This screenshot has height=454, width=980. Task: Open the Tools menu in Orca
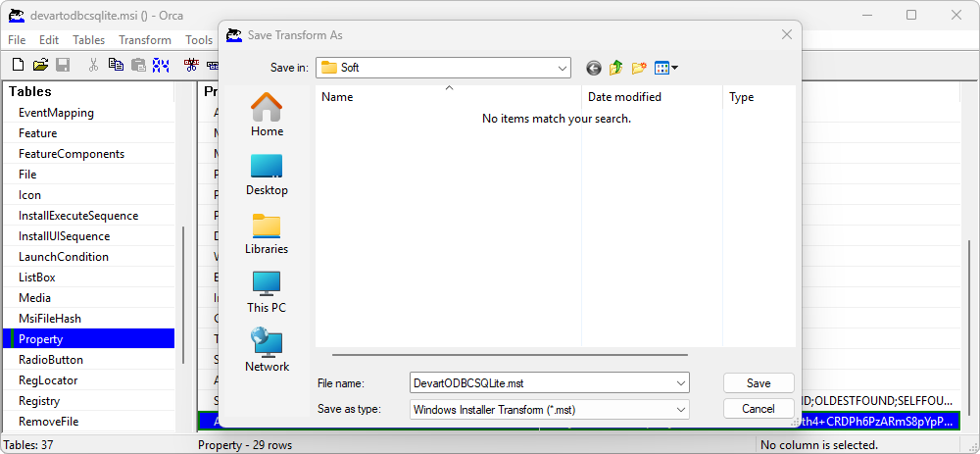point(199,40)
